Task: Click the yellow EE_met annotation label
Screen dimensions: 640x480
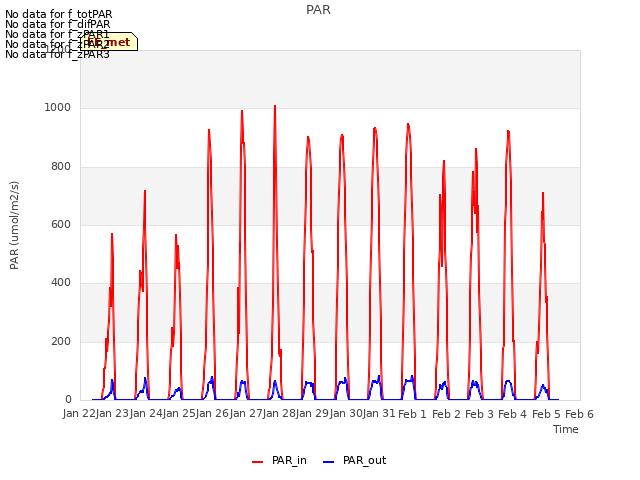Action: (x=109, y=42)
